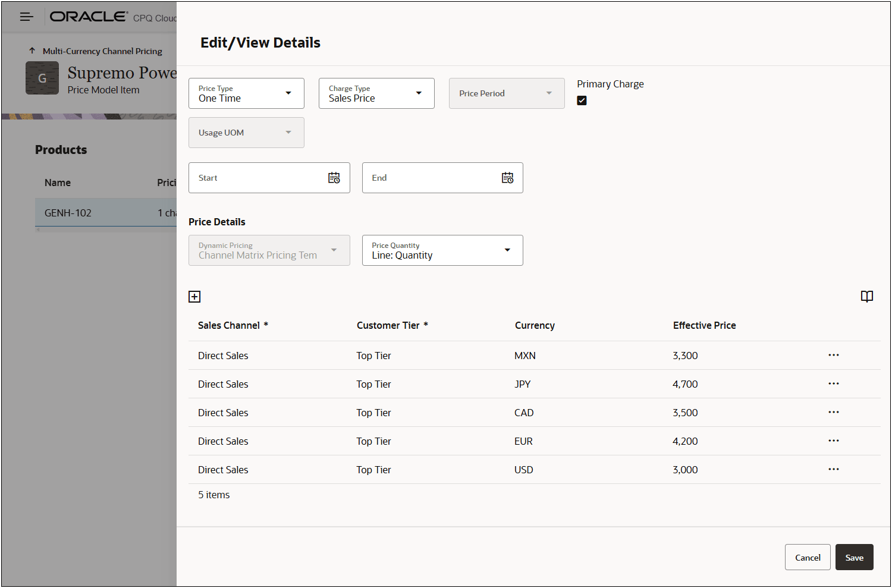This screenshot has height=588, width=892.
Task: Open the actions menu for the MXN row
Action: point(834,355)
